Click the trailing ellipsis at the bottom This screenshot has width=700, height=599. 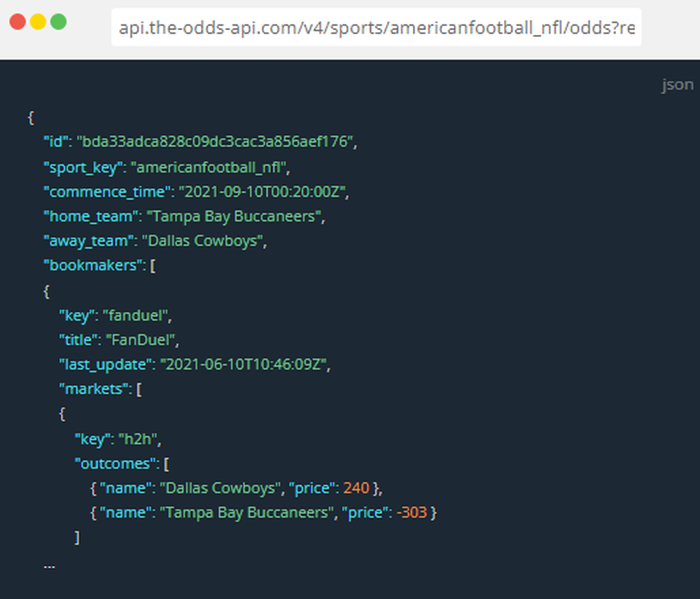(x=49, y=567)
